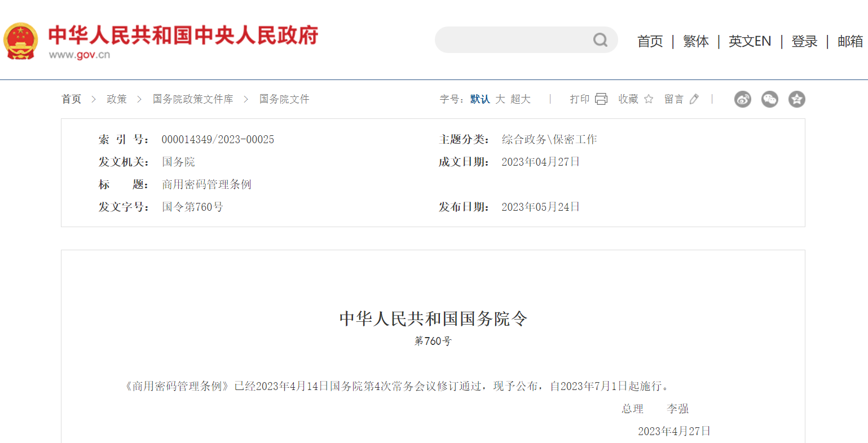868x443 pixels.
Task: Click the 中华人民共和国中央人民政府 site title
Action: (x=183, y=35)
